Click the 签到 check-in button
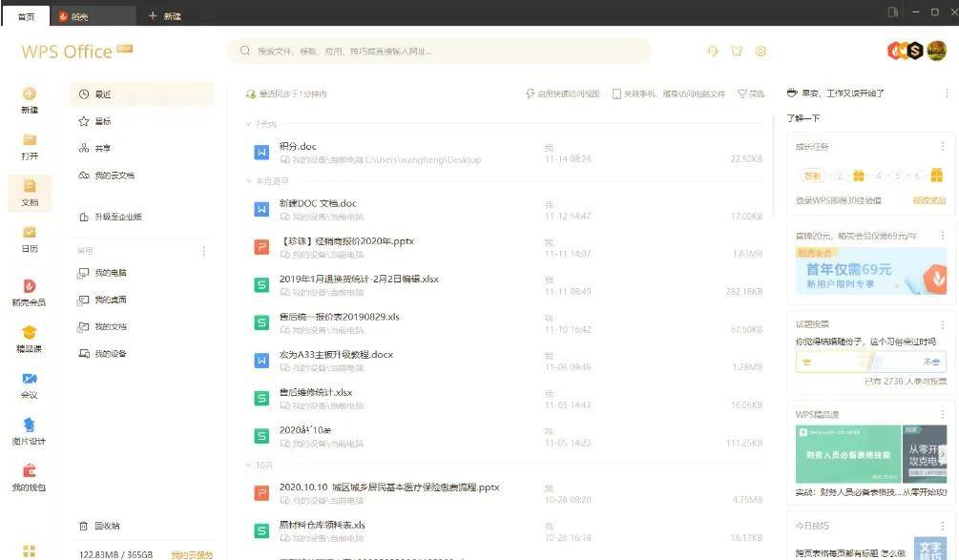The image size is (959, 560). tap(812, 176)
